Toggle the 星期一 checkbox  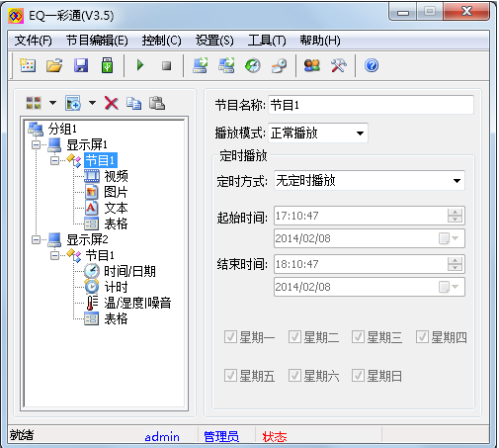tap(230, 337)
